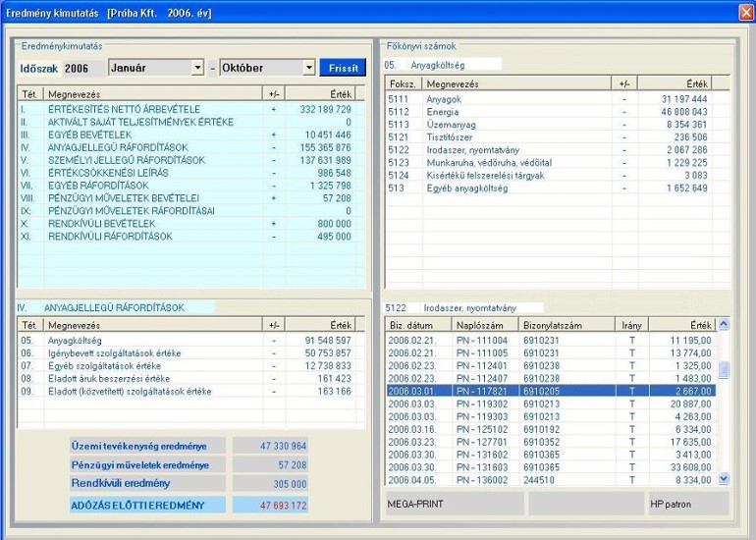Open the Október end month dropdown
Screen dimensions: 756x540
(x=309, y=68)
